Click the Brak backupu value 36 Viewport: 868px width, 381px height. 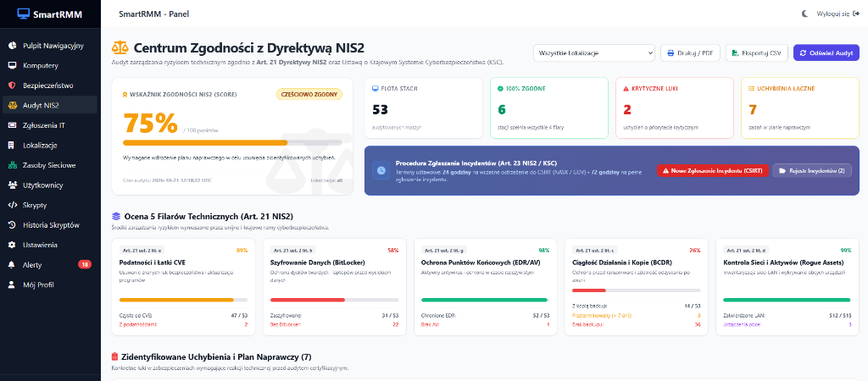(x=697, y=324)
